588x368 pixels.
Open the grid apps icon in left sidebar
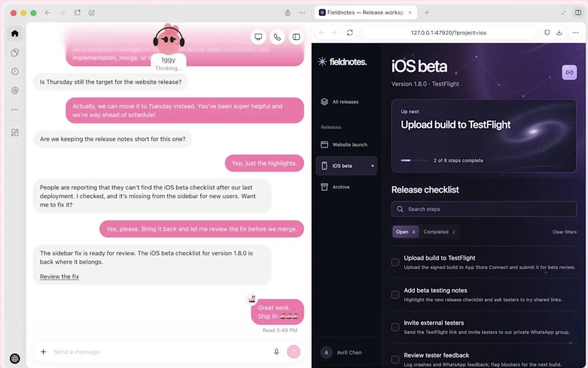click(x=14, y=133)
